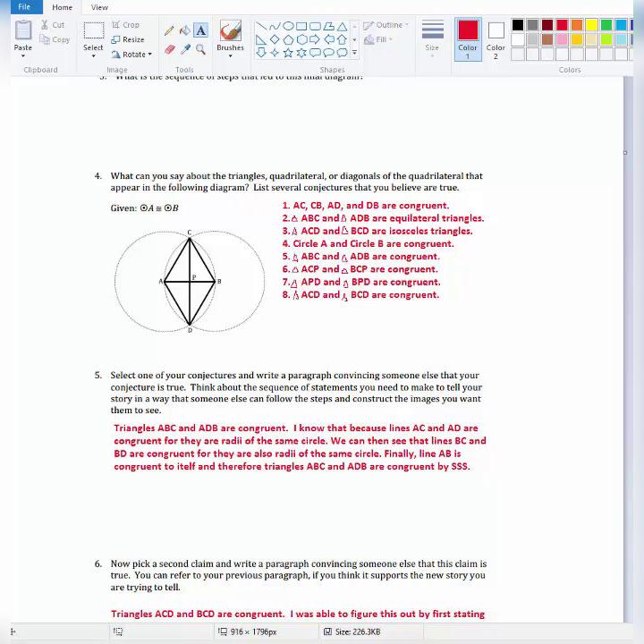The image size is (644, 644).
Task: Pick the rose pink color swatch
Action: (x=562, y=39)
